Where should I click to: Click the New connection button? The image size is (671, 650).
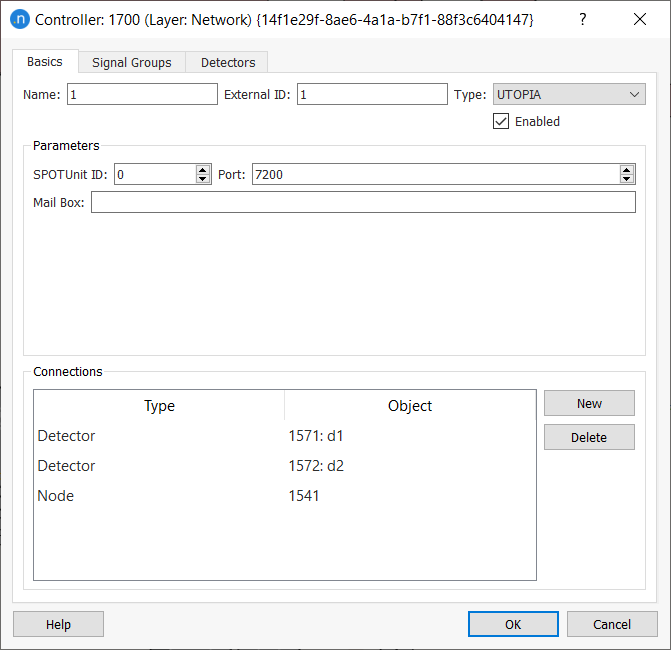pyautogui.click(x=589, y=403)
